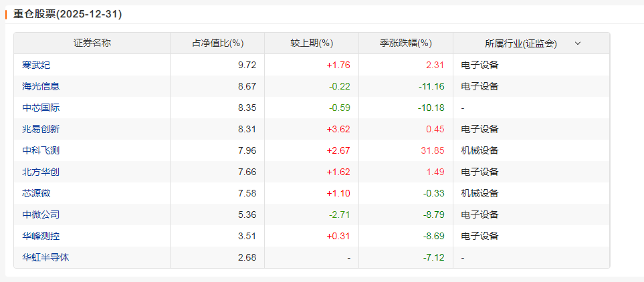Select quarterly change -7.12 for 华虹半导体
The image size is (644, 282).
click(434, 257)
